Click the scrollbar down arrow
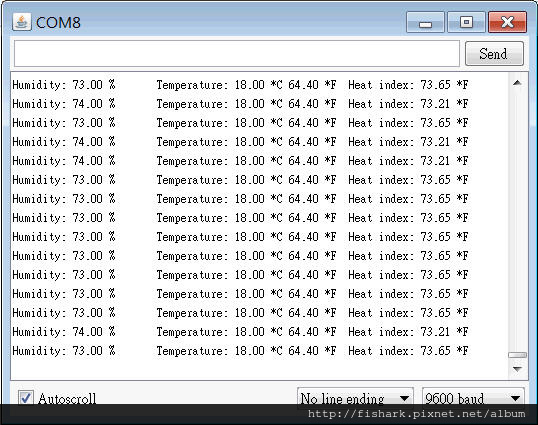538x425 pixels. pos(517,369)
